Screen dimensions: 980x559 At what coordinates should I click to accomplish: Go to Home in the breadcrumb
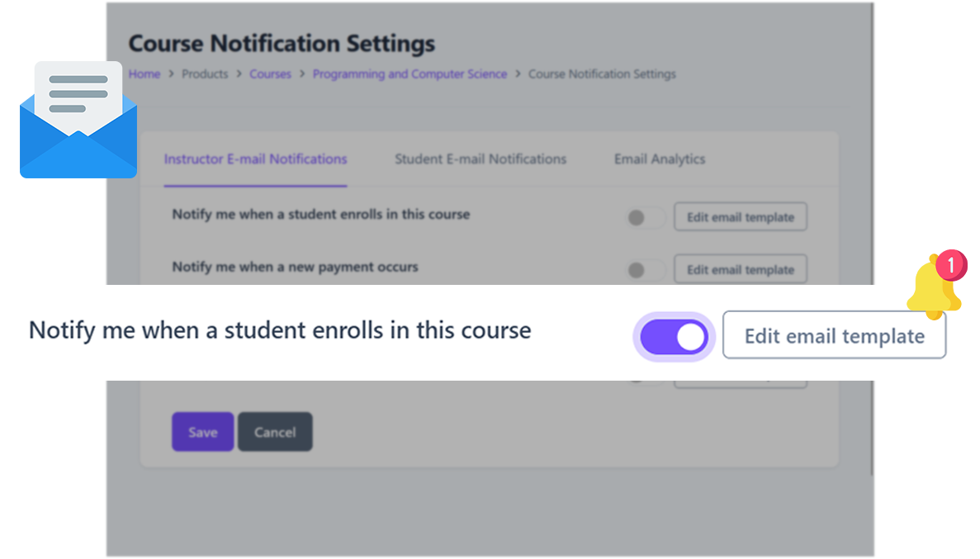[144, 74]
